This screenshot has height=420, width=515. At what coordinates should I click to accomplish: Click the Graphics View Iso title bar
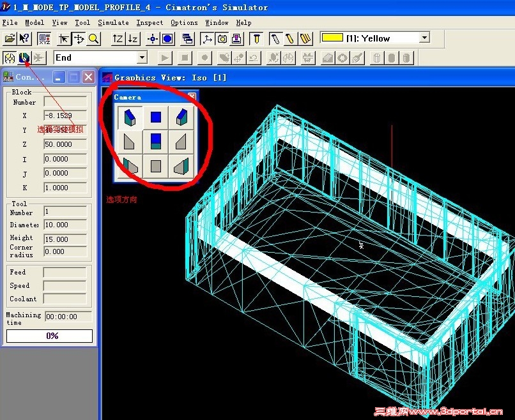click(308, 77)
